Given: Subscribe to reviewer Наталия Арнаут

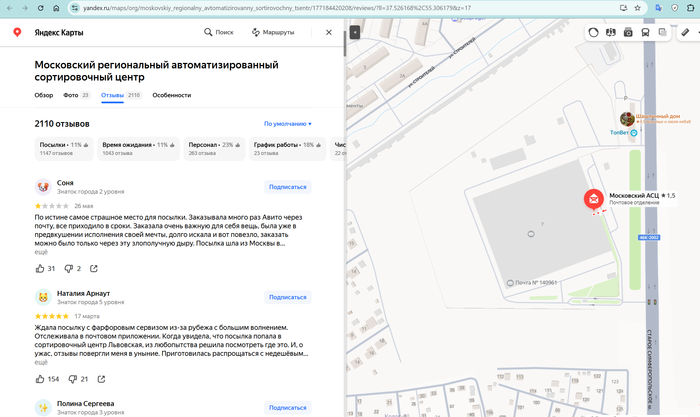Looking at the screenshot, I should tap(288, 297).
